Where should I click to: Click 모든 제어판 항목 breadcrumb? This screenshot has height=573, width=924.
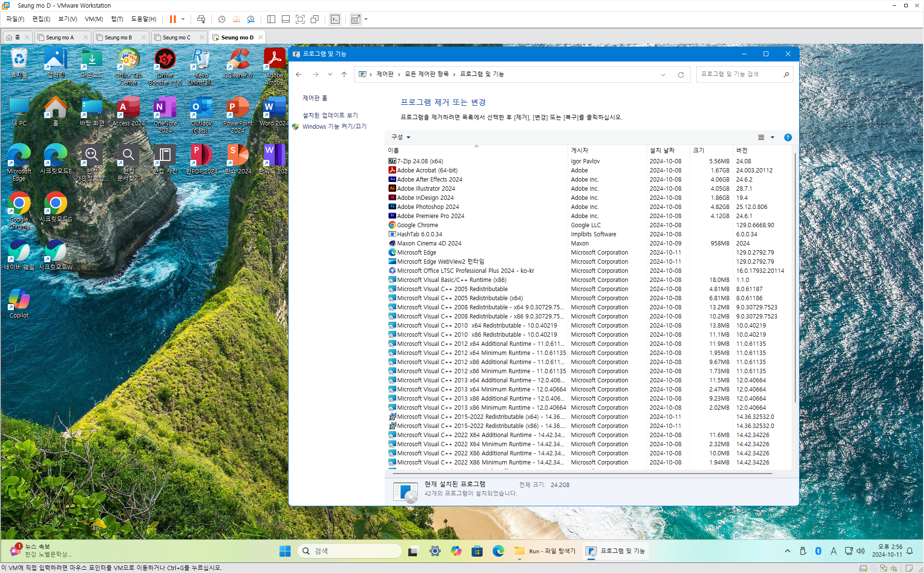(x=426, y=74)
